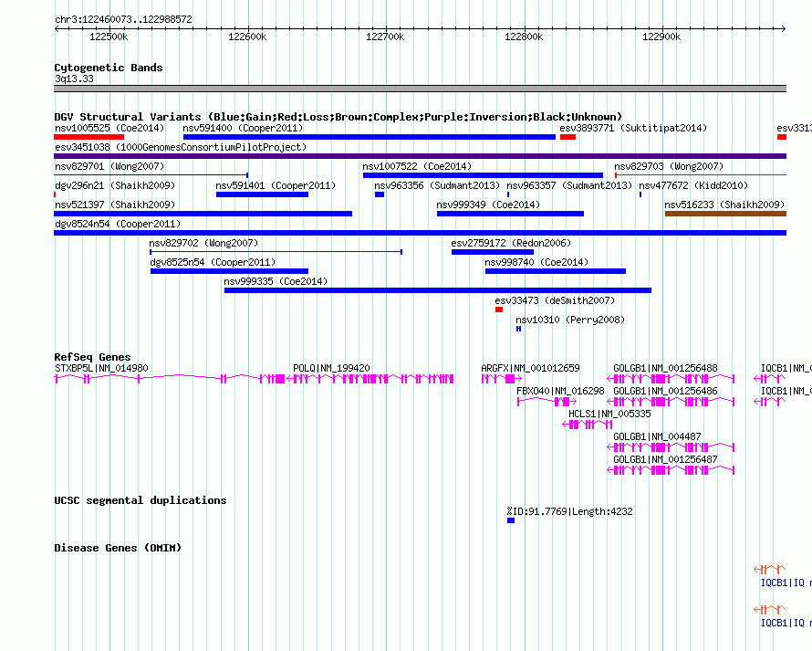Select the nsv998740 (Coe2014) blue bar

coord(556,271)
